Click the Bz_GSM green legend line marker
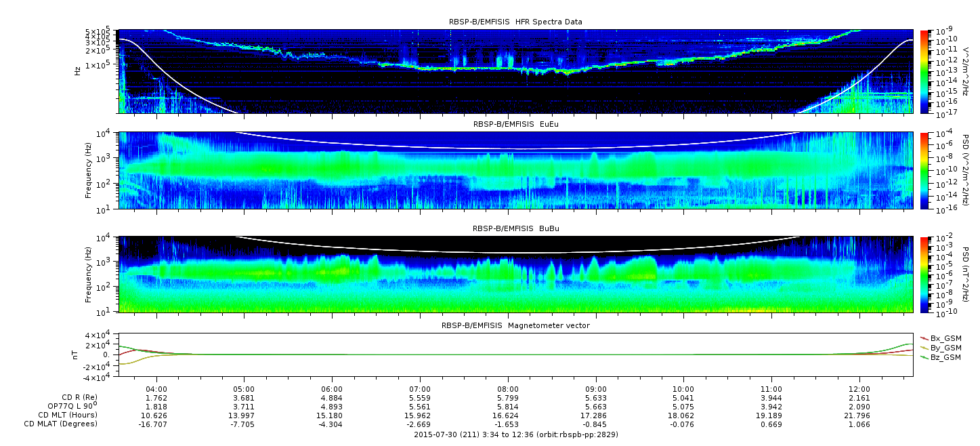The height and width of the screenshot is (446, 980). click(x=924, y=357)
